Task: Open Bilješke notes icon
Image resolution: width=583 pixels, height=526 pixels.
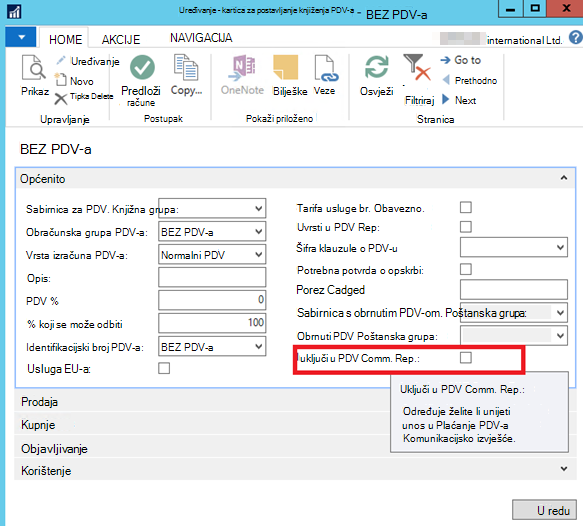Action: click(x=286, y=68)
